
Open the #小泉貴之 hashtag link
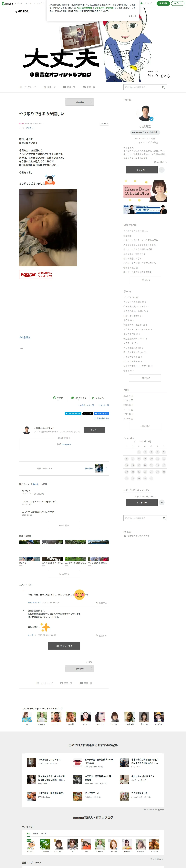[25, 337]
